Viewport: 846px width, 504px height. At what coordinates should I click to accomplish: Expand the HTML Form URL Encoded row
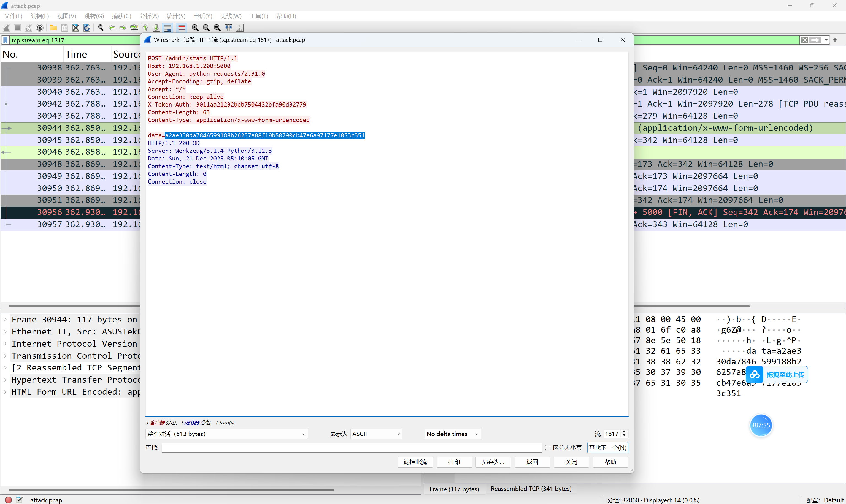click(6, 392)
